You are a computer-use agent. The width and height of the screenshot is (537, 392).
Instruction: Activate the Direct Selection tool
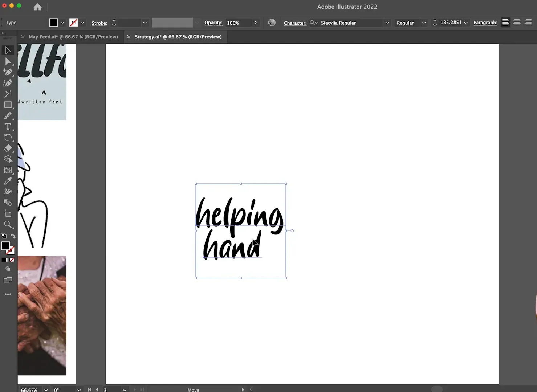pyautogui.click(x=8, y=61)
